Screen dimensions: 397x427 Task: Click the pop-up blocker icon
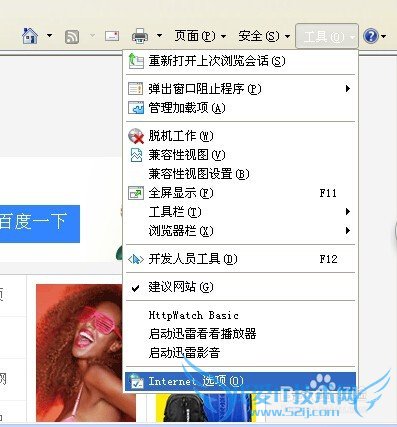(x=136, y=89)
